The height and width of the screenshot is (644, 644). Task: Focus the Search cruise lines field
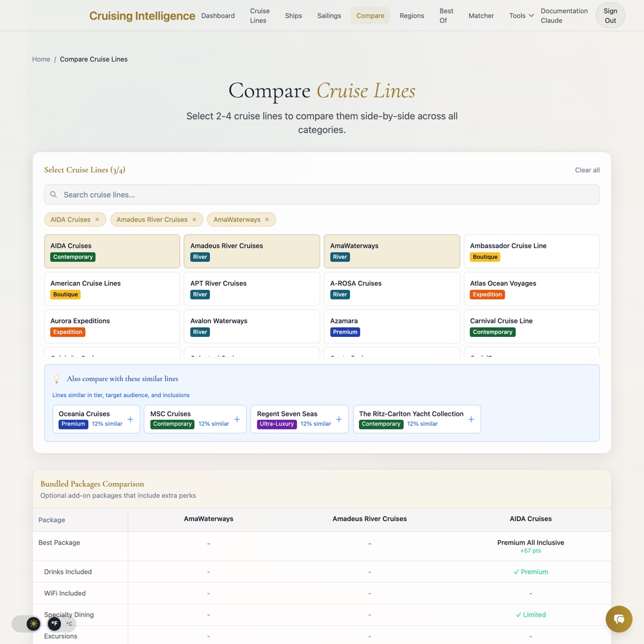coord(321,194)
